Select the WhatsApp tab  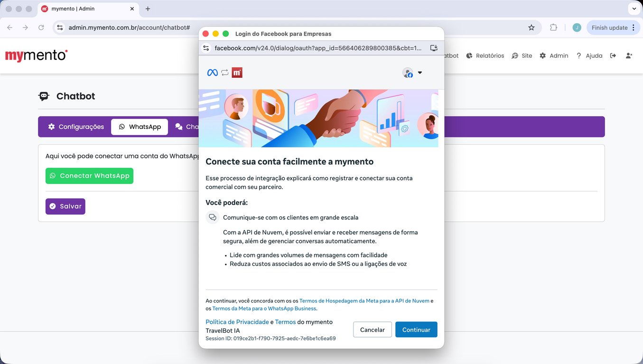pos(140,127)
